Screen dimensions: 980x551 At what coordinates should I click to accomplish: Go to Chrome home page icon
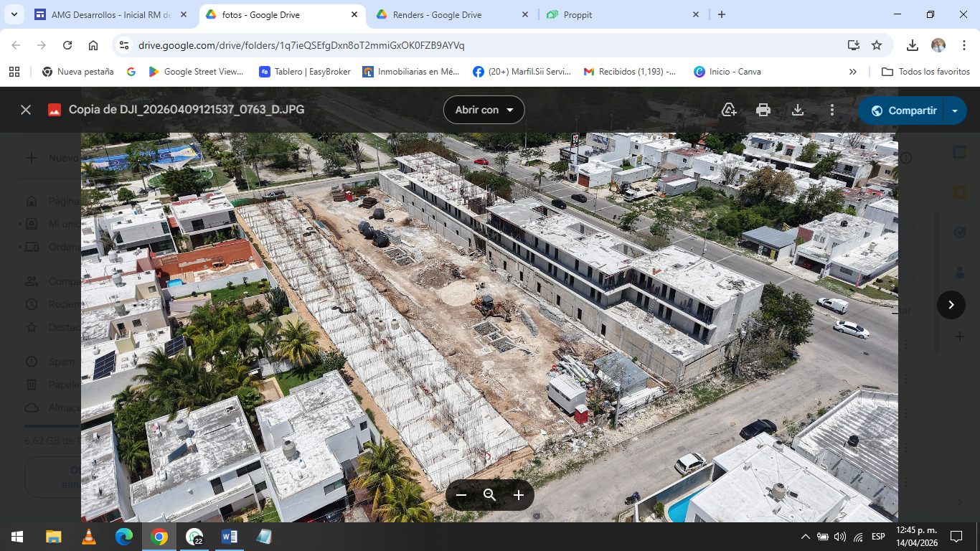click(x=93, y=45)
